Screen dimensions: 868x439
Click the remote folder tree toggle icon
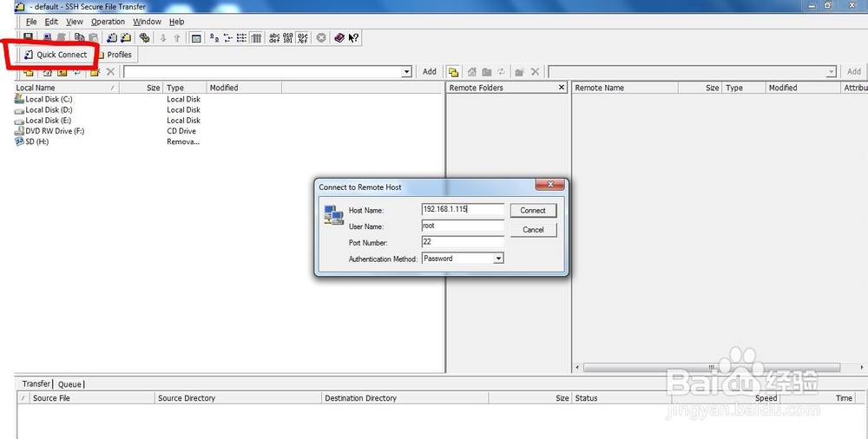453,72
